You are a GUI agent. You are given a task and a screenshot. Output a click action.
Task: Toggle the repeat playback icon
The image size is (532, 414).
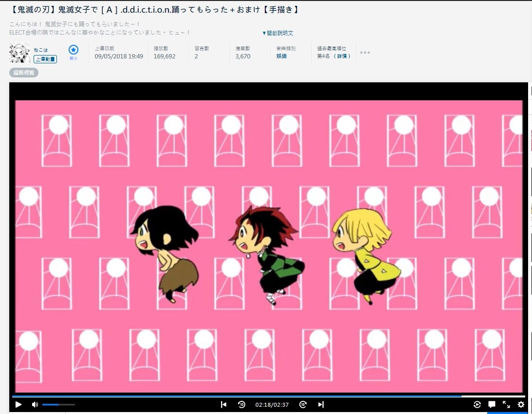point(477,404)
